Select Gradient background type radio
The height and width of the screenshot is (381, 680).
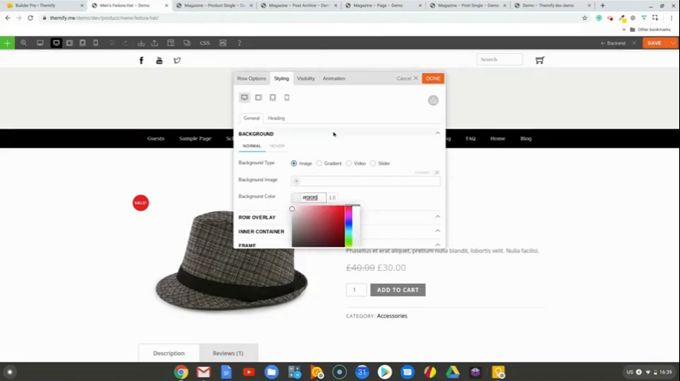(319, 163)
